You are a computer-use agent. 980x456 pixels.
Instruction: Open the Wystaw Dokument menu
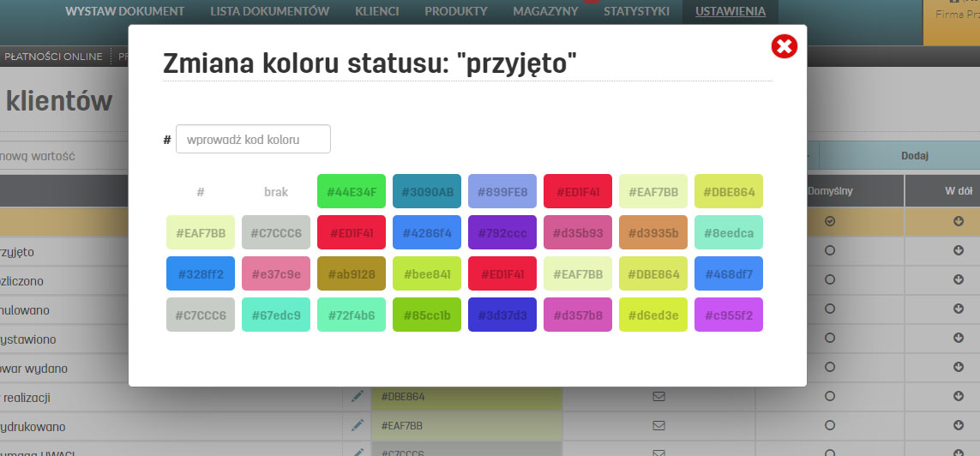pos(124,11)
